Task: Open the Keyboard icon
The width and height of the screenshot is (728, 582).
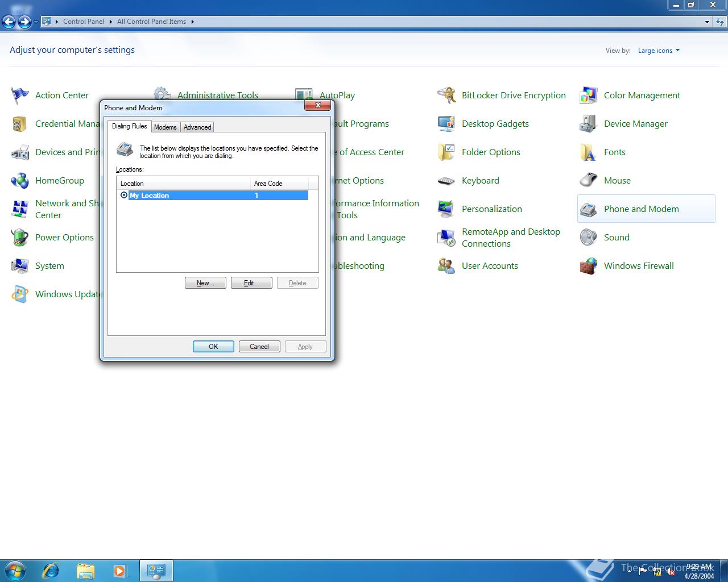Action: pos(446,181)
